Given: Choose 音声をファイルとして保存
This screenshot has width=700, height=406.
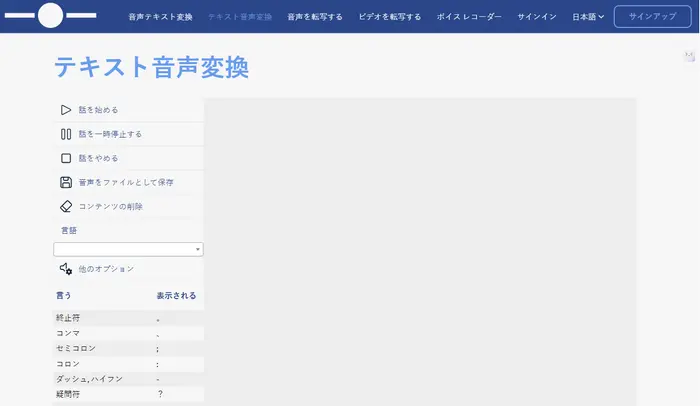Looking at the screenshot, I should tap(126, 182).
